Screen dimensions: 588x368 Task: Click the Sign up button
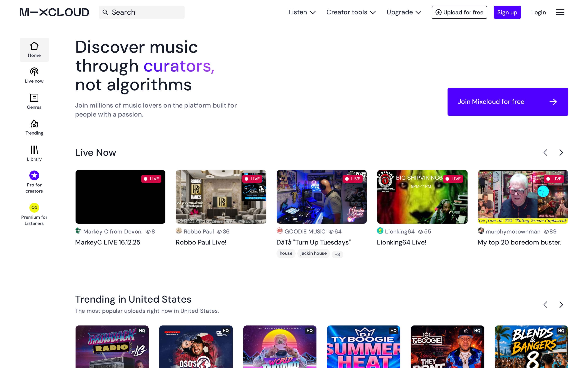click(507, 12)
